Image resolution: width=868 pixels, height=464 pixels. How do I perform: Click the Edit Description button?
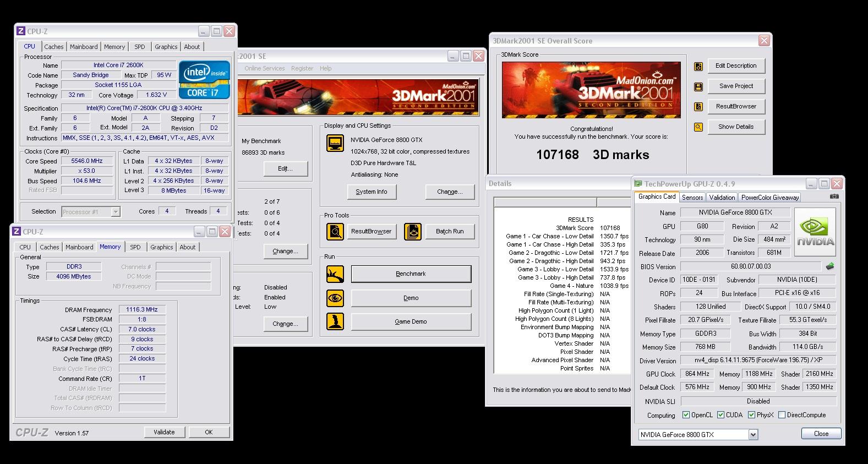[736, 66]
